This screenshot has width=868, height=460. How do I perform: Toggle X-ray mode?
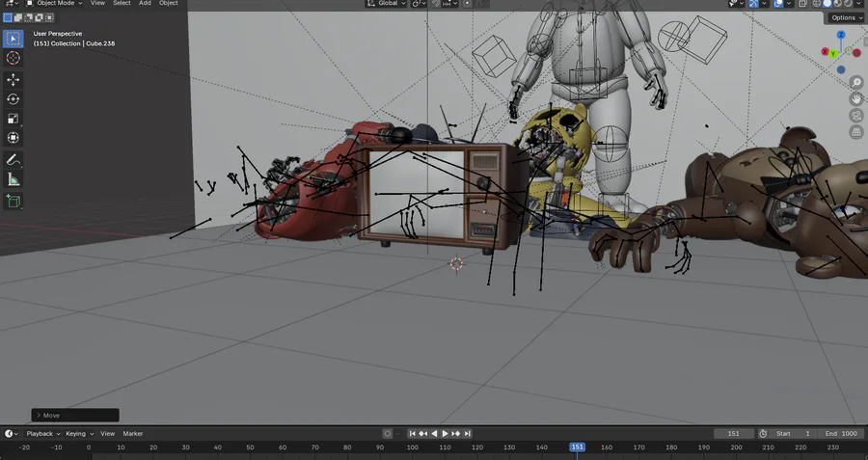803,3
